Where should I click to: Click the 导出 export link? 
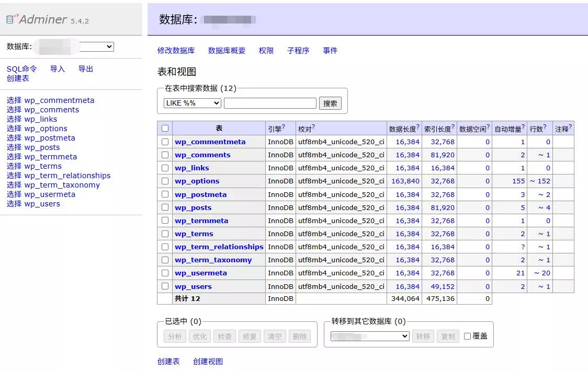[x=85, y=68]
